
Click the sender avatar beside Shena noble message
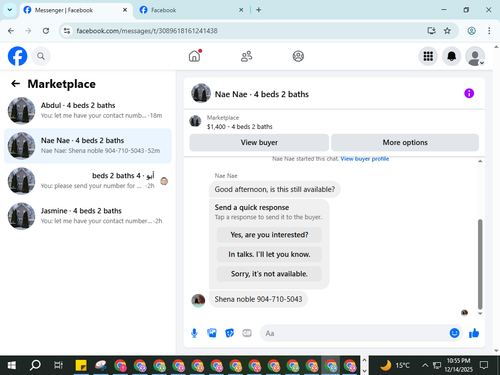pyautogui.click(x=198, y=300)
